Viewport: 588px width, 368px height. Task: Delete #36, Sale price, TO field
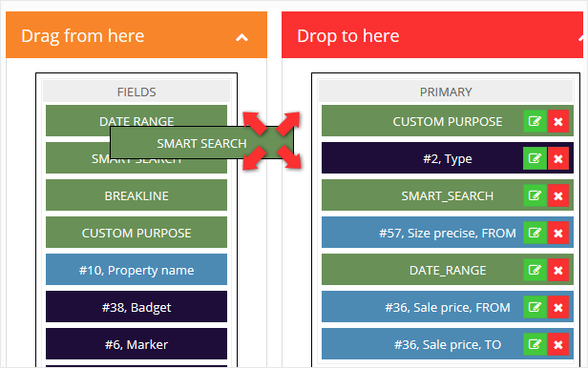558,344
